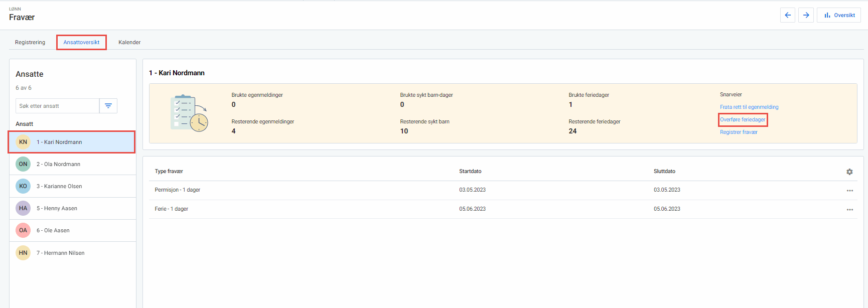The image size is (868, 308).
Task: Select Karianne Olsen's KO avatar
Action: (x=23, y=186)
